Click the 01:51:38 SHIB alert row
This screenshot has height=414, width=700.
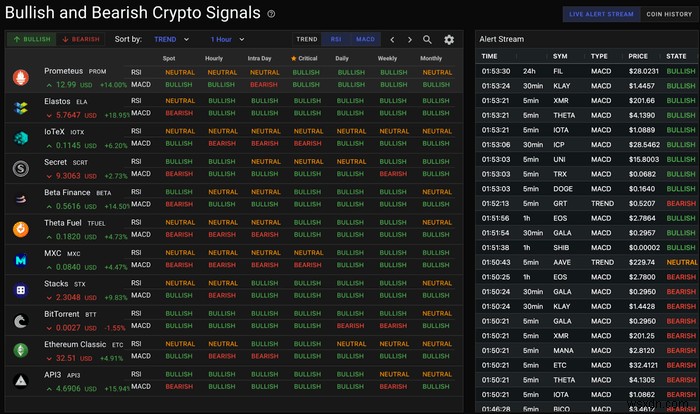click(x=587, y=247)
